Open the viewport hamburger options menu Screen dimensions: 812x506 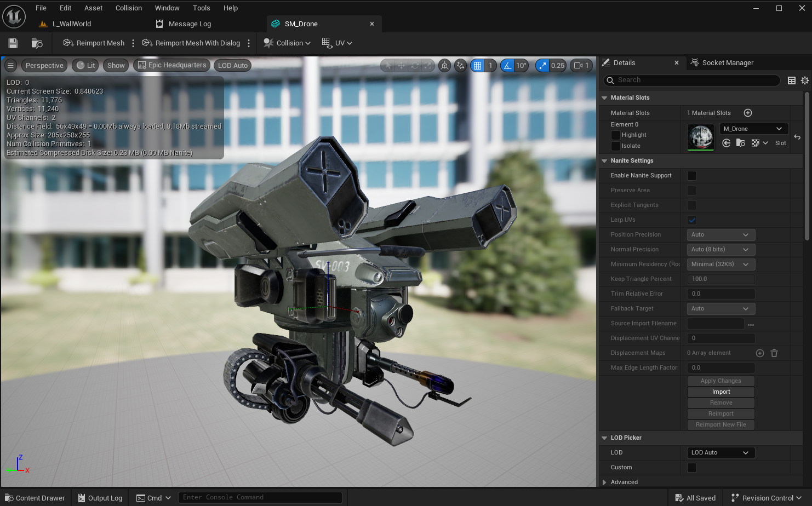click(x=10, y=66)
